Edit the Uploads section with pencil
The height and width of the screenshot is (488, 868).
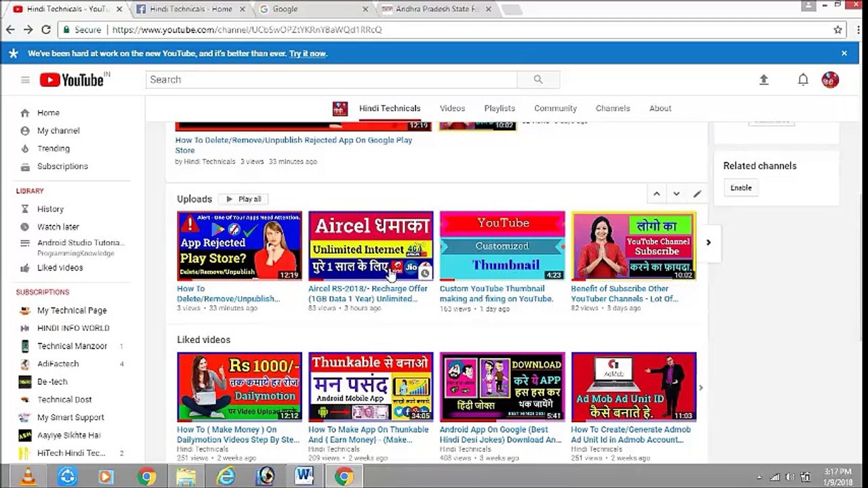[x=697, y=194]
